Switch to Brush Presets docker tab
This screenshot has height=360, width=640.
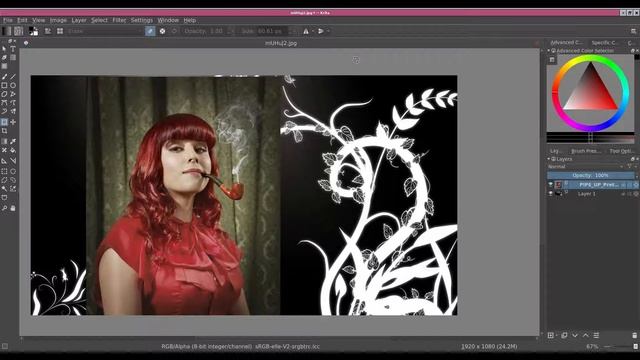tap(586, 151)
